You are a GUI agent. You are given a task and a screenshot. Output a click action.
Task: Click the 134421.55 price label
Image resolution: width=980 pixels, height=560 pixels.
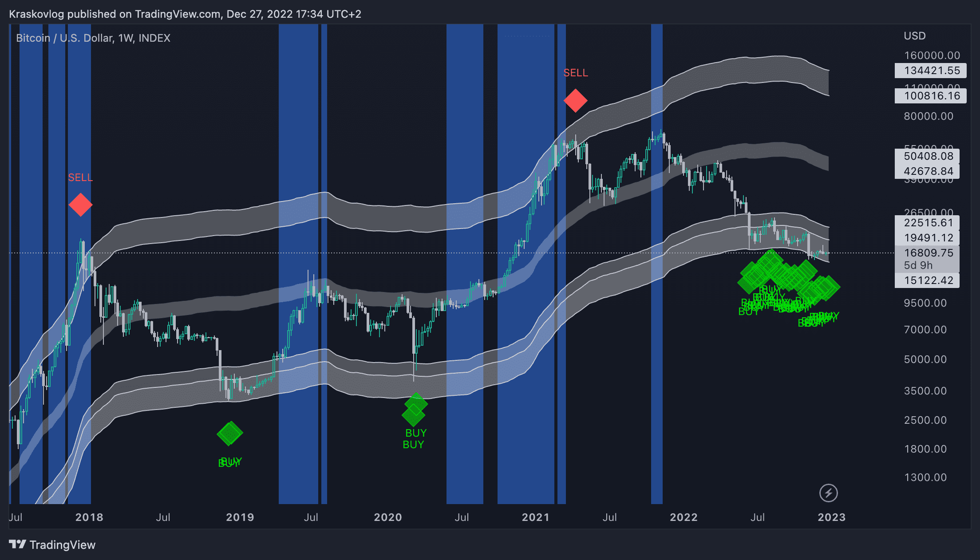931,71
